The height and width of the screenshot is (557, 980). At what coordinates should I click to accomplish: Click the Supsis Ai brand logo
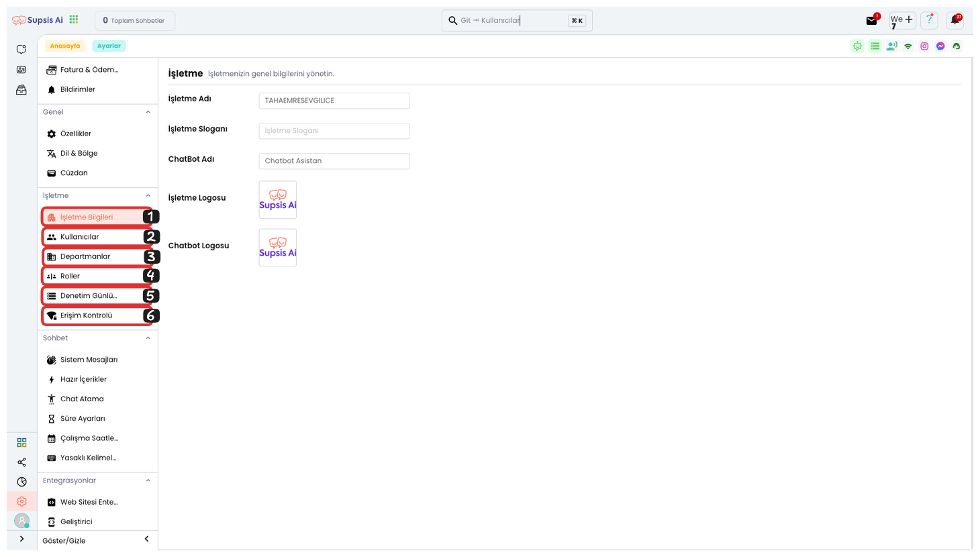point(38,20)
